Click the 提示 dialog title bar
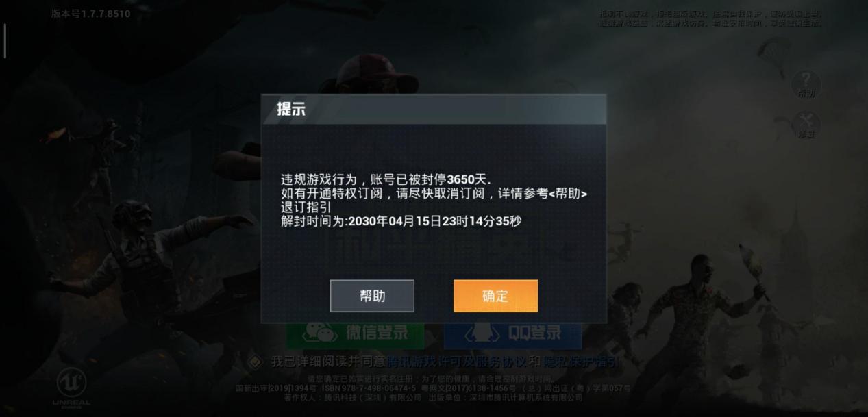The width and height of the screenshot is (868, 417). [433, 109]
